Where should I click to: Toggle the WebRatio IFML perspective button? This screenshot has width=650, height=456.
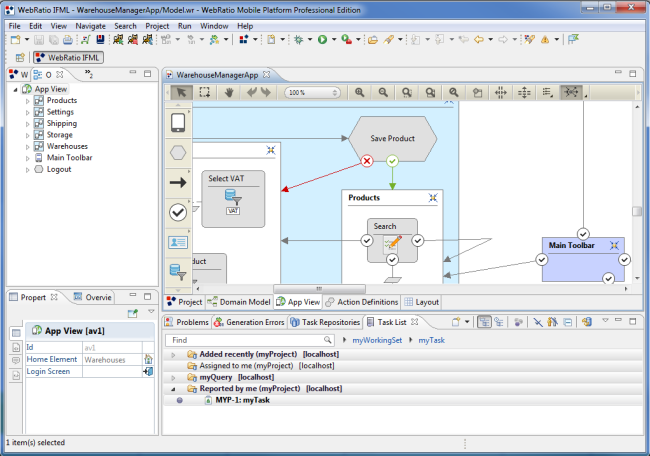(x=68, y=58)
